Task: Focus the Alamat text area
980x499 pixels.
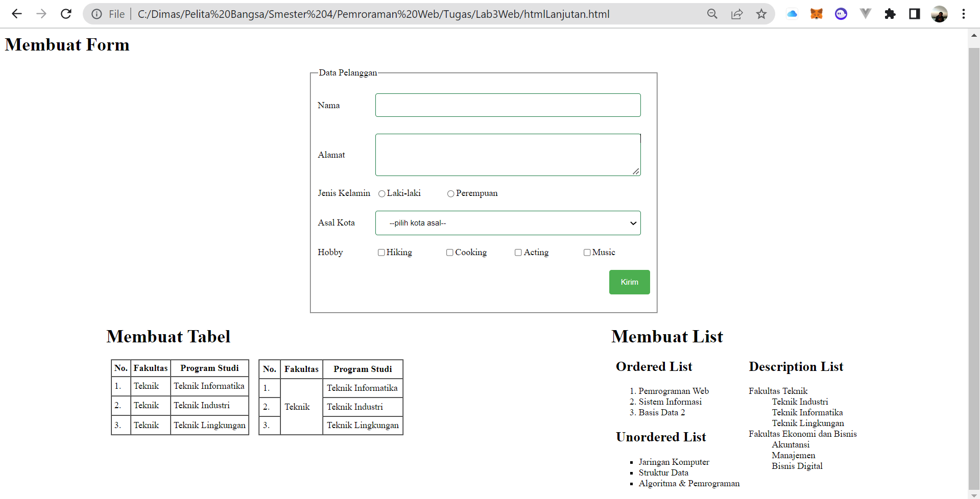Action: (x=508, y=155)
